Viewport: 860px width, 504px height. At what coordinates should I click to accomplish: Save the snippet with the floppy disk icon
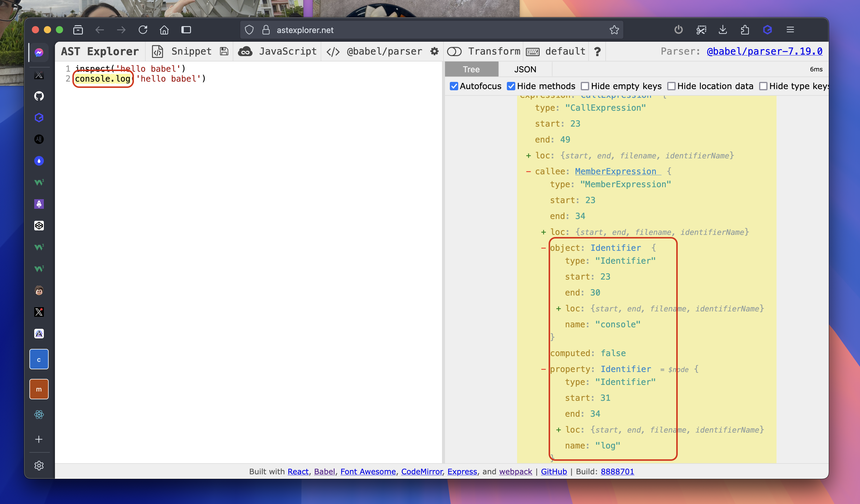click(x=224, y=52)
